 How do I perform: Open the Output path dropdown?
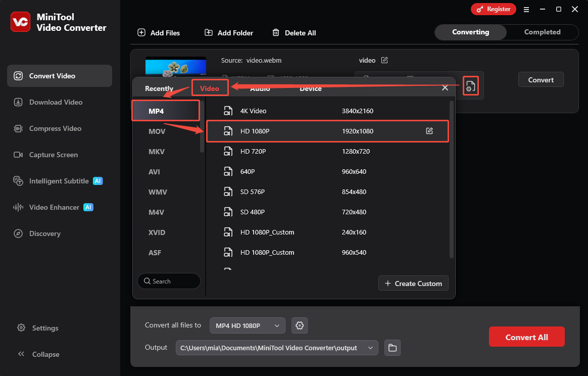coord(277,348)
